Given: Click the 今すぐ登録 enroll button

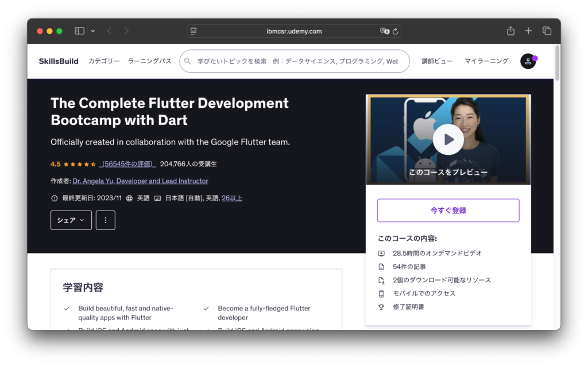Looking at the screenshot, I should click(x=448, y=211).
